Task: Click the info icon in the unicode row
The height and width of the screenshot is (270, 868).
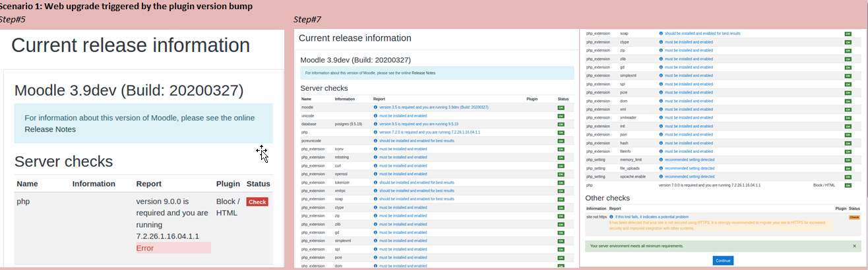Action: point(375,115)
